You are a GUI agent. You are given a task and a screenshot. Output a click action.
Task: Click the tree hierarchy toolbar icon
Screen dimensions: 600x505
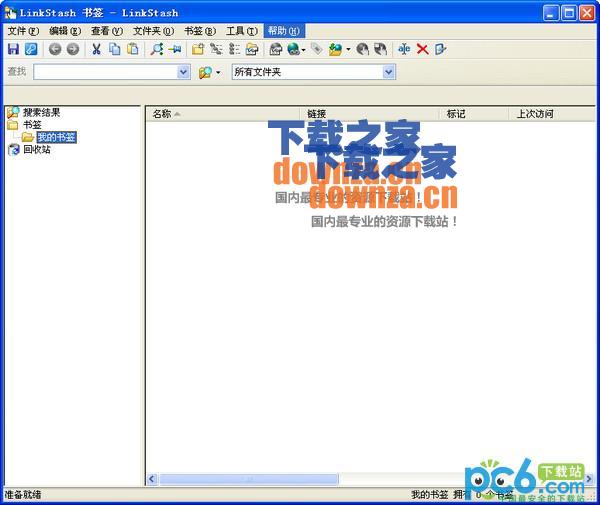click(x=216, y=49)
